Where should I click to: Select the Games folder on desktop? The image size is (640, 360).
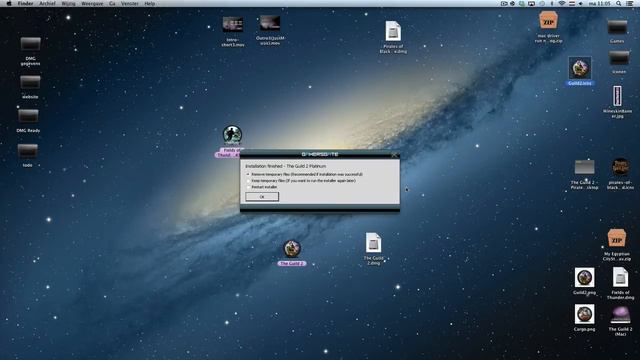pyautogui.click(x=617, y=28)
